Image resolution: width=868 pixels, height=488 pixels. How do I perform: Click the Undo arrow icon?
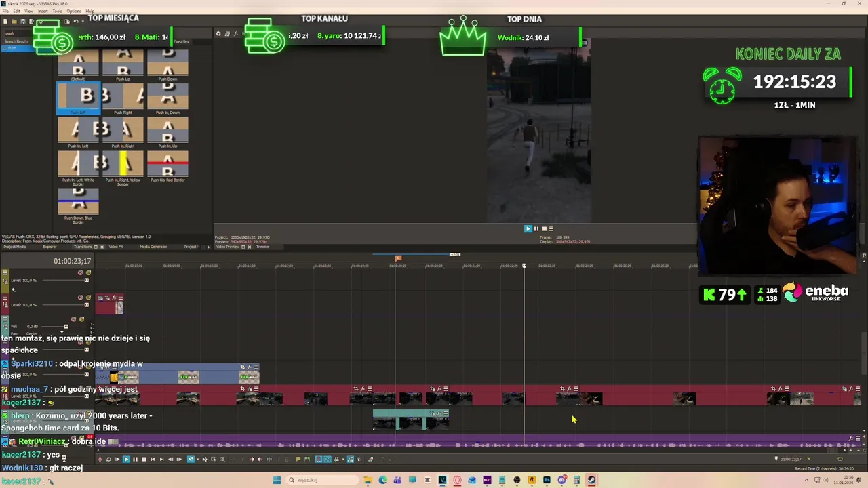point(76,21)
